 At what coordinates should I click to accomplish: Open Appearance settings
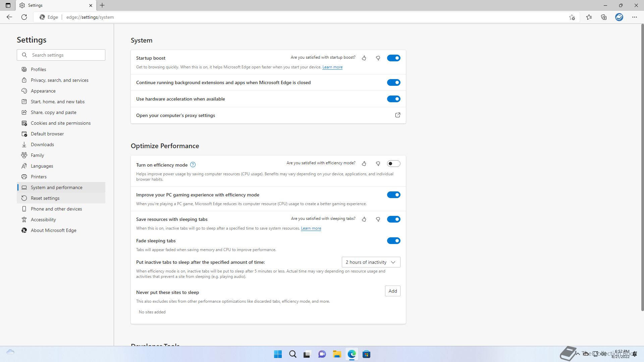click(x=61, y=91)
